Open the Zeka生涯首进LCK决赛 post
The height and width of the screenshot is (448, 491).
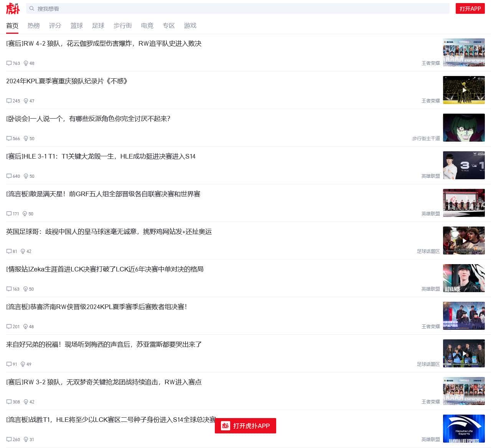coord(105,269)
